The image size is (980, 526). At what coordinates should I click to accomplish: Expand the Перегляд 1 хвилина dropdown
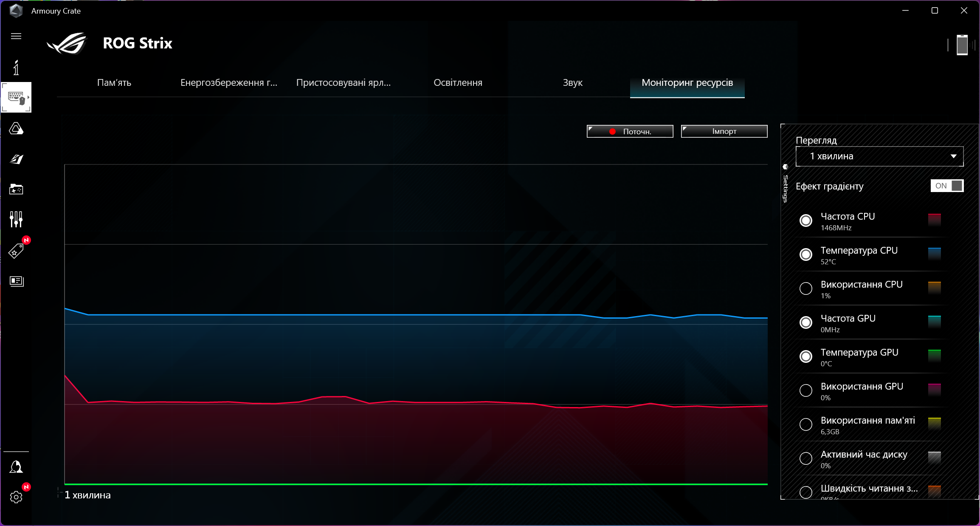pos(879,156)
